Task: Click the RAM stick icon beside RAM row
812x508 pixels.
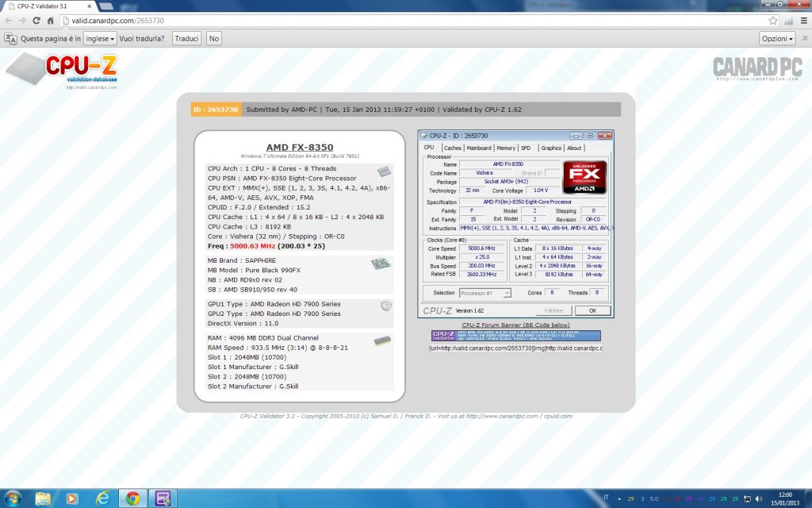Action: coord(382,341)
